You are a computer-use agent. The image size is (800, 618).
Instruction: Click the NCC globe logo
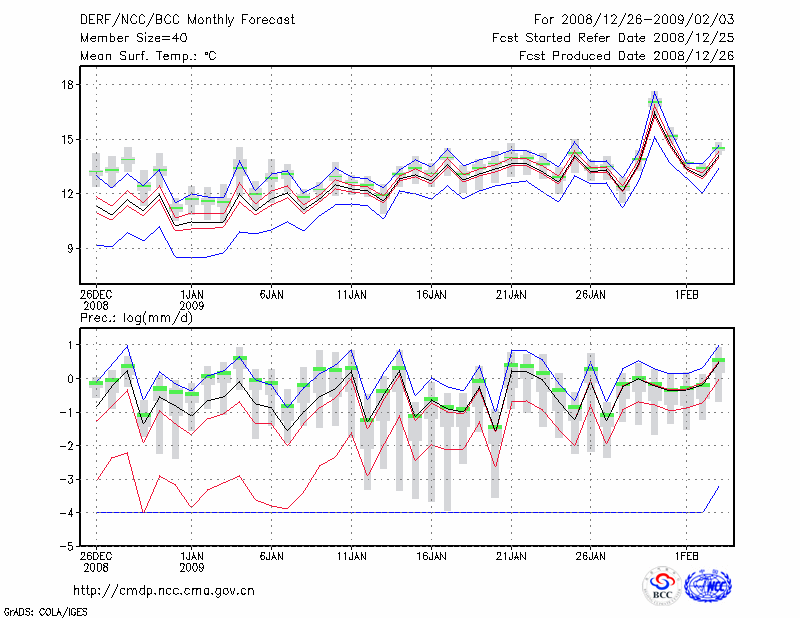click(x=706, y=586)
